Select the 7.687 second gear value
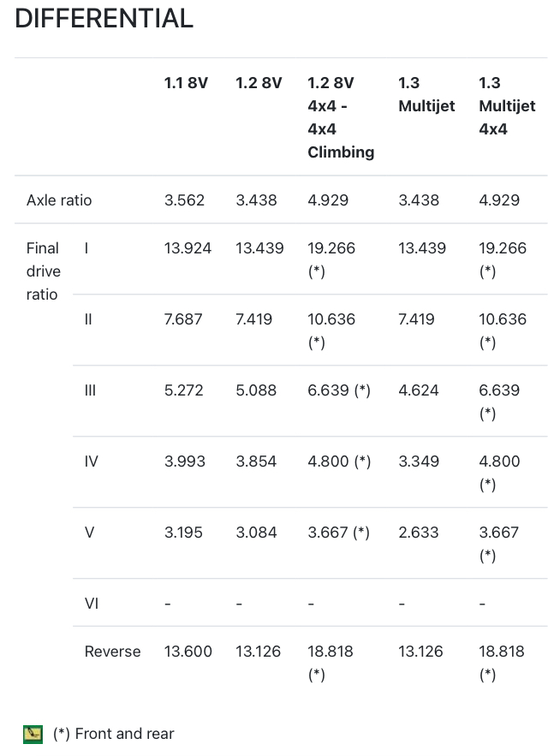This screenshot has height=756, width=548. point(183,319)
